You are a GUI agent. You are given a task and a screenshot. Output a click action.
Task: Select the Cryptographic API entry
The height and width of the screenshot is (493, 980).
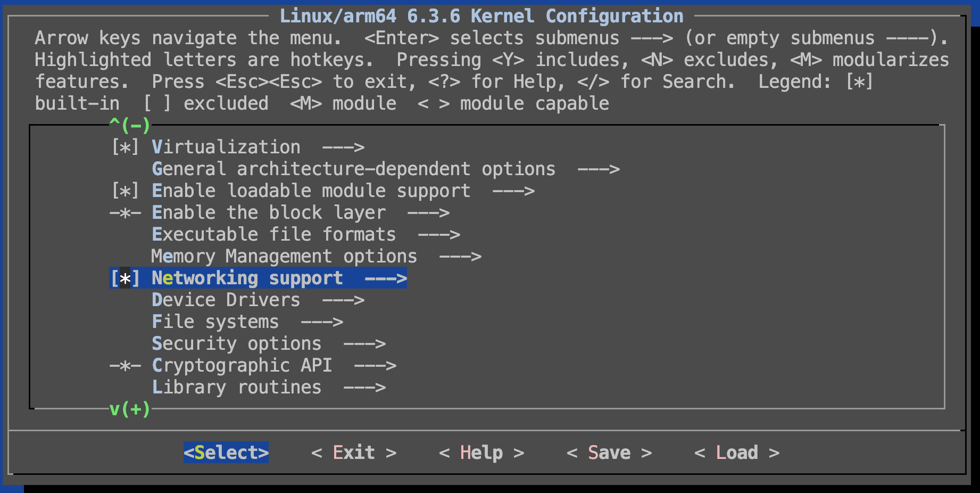[x=242, y=365]
